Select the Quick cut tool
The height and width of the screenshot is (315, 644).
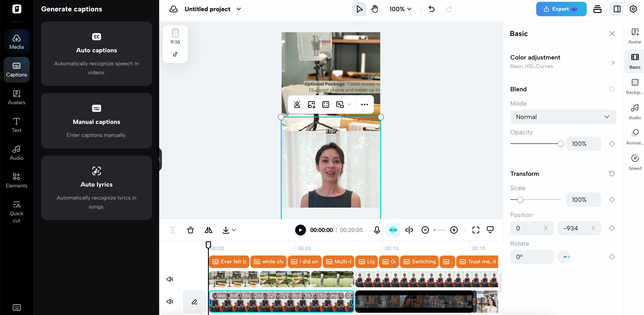16,211
